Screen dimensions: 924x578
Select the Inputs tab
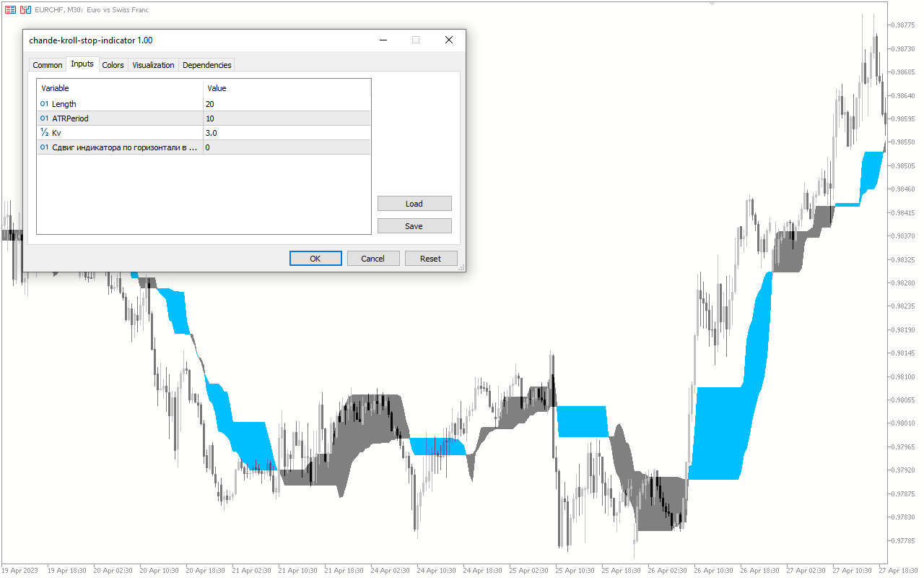pos(82,64)
